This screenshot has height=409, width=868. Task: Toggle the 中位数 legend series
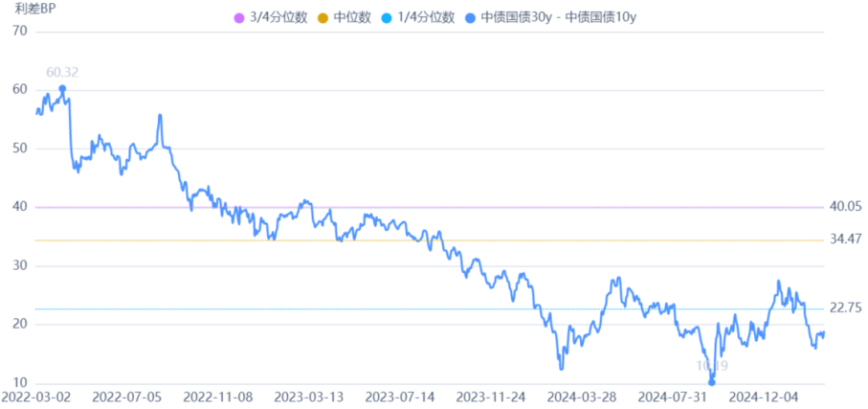point(351,18)
